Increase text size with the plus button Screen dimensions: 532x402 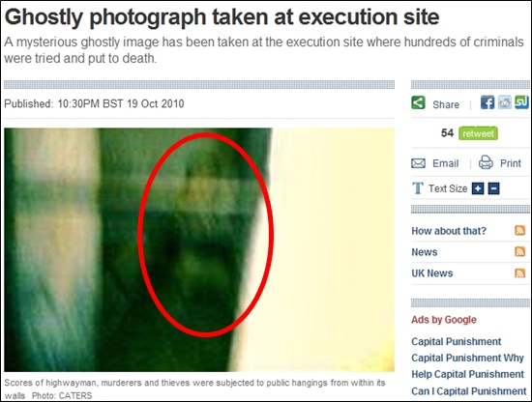pos(478,188)
